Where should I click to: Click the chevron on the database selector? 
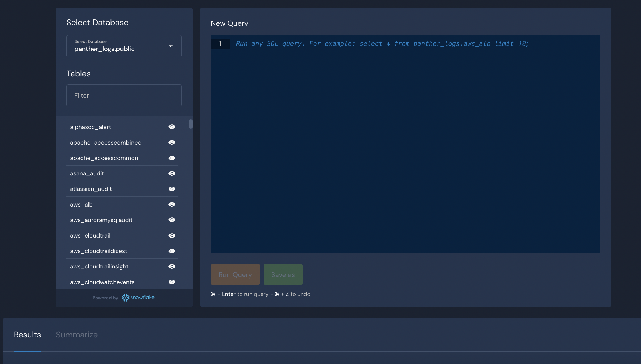(x=171, y=46)
